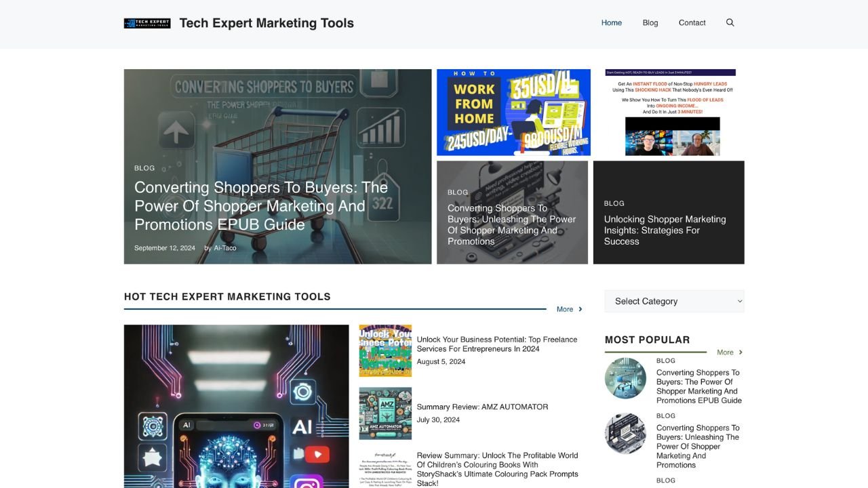Open Unlocking Shopper Marketing Insights article
The height and width of the screenshot is (488, 868).
pyautogui.click(x=665, y=230)
